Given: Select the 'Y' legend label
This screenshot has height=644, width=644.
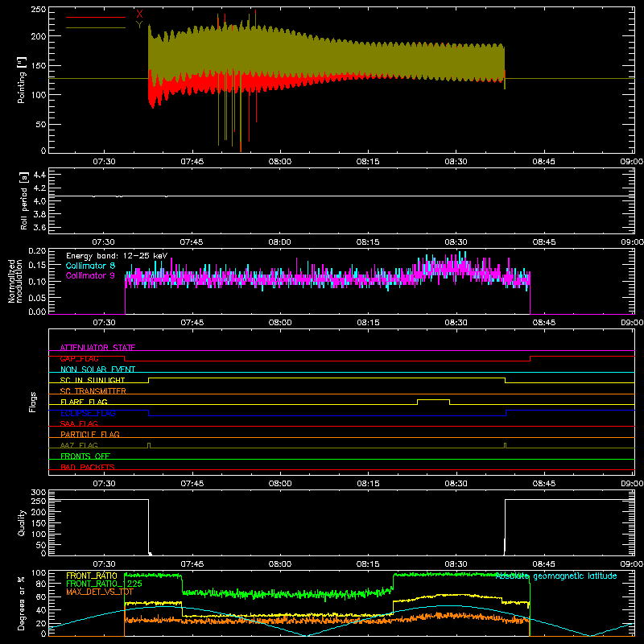Looking at the screenshot, I should tap(139, 25).
